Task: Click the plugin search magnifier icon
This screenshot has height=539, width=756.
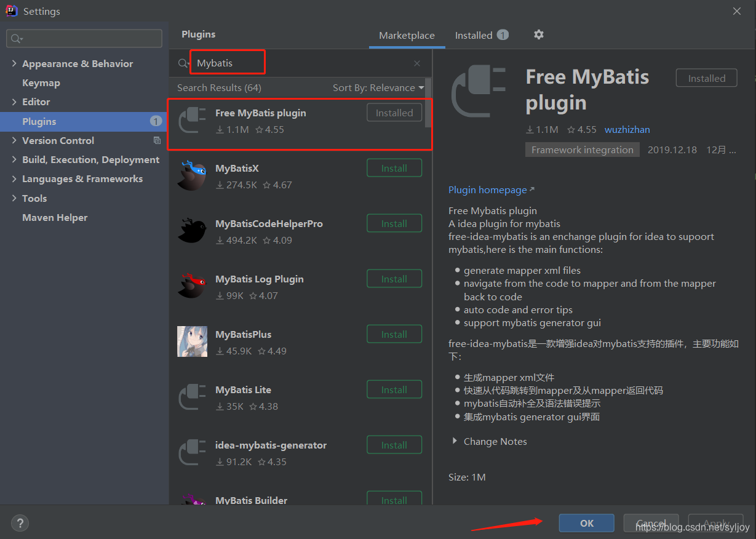Action: (x=183, y=63)
